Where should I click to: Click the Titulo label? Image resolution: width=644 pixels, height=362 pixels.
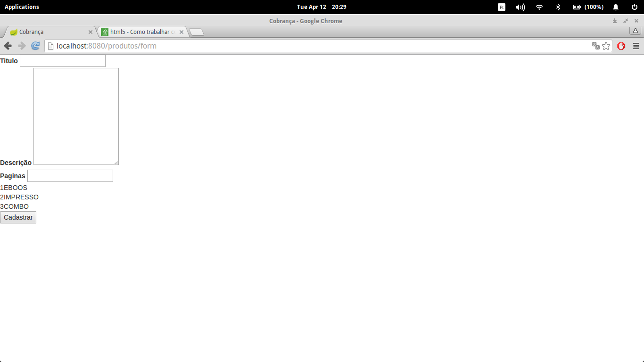pos(9,61)
